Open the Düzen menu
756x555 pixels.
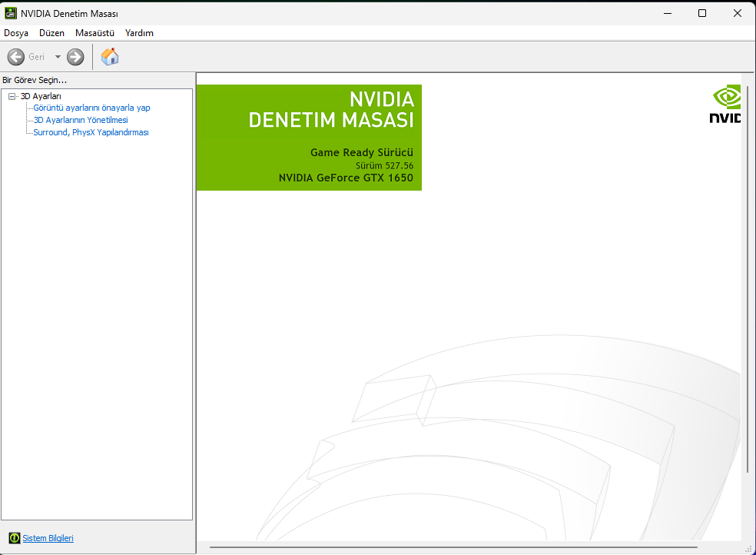(x=51, y=33)
